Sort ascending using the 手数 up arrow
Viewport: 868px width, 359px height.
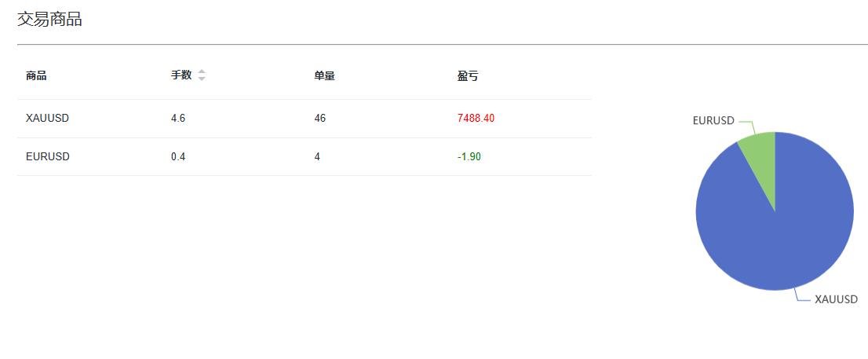[202, 72]
